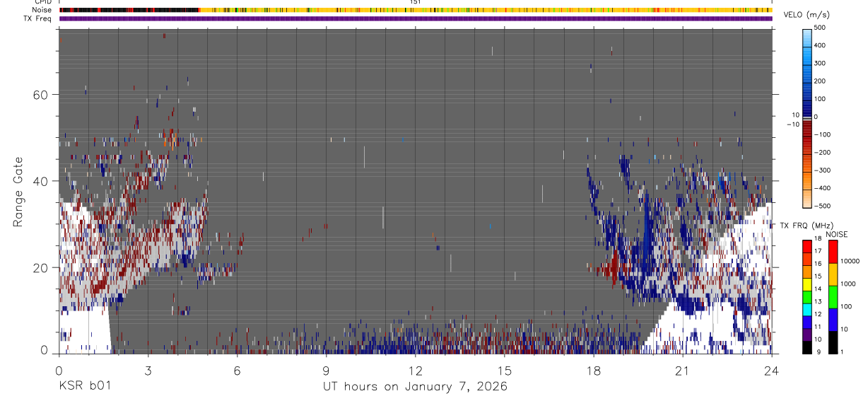The width and height of the screenshot is (868, 401).
Task: Click the velocity color scale bar
Action: pos(807,117)
